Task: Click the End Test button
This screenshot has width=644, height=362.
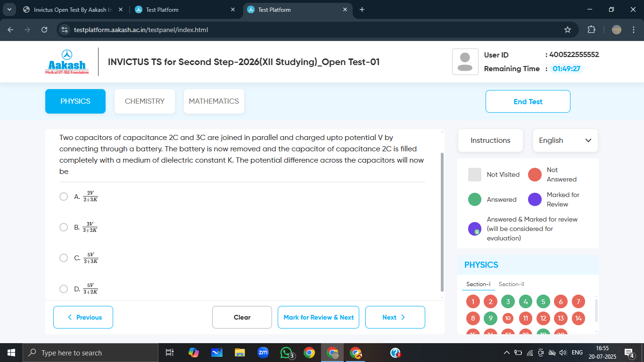Action: point(528,101)
